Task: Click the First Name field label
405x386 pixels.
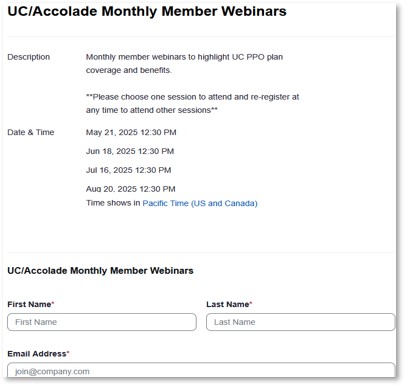Action: [31, 304]
